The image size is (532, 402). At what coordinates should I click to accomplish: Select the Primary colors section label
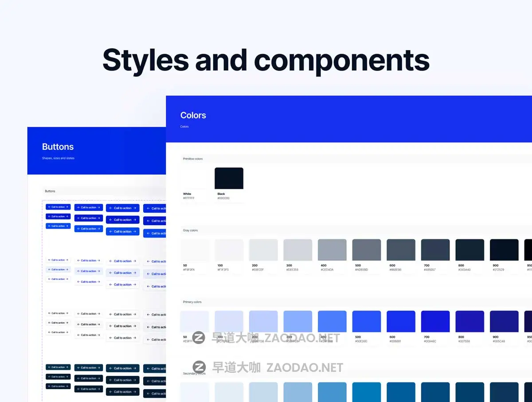(x=192, y=302)
